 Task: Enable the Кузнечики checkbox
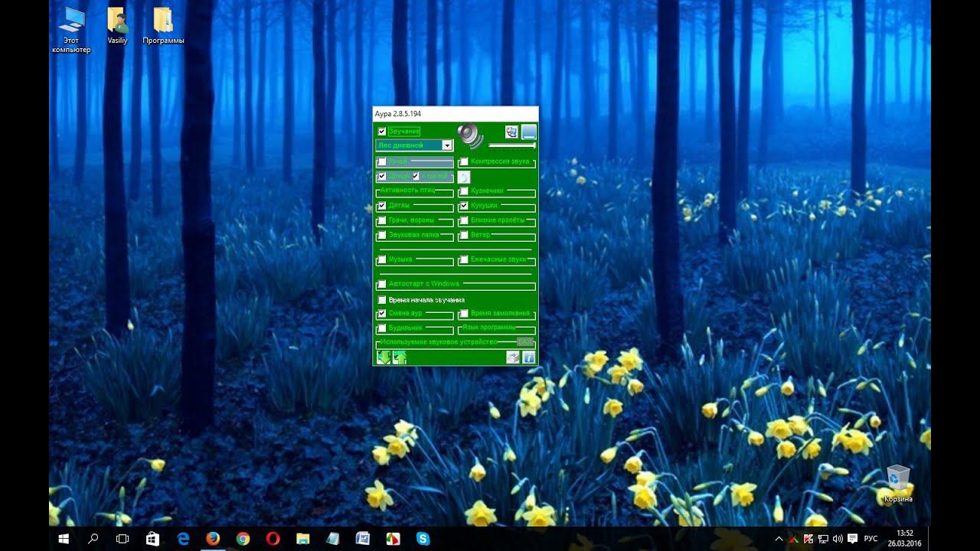pos(464,191)
